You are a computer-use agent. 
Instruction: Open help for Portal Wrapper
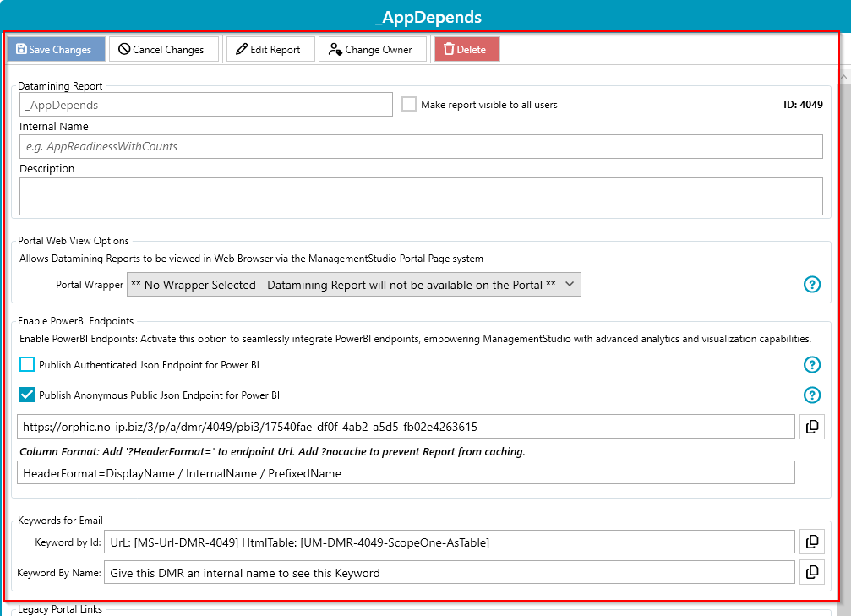(x=812, y=285)
